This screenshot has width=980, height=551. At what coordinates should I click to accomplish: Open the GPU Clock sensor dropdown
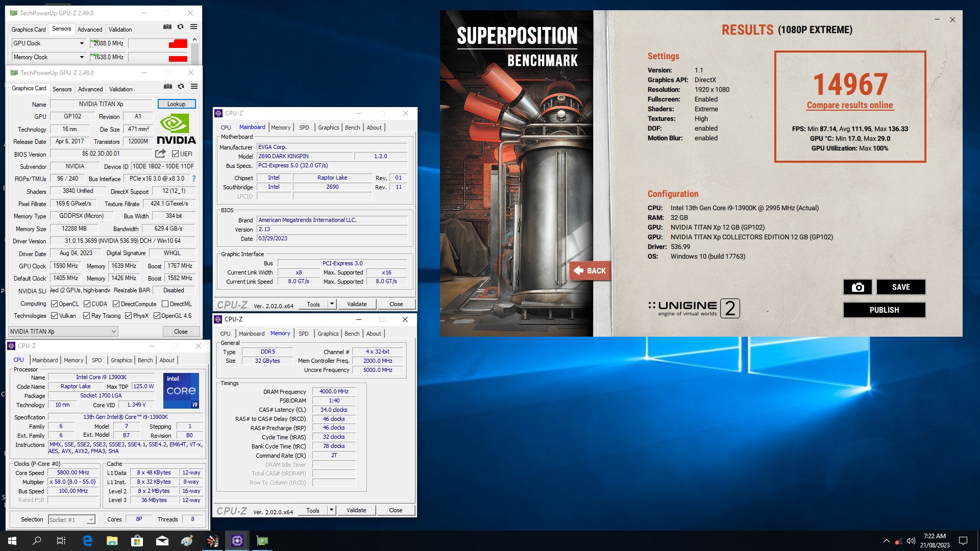[81, 43]
